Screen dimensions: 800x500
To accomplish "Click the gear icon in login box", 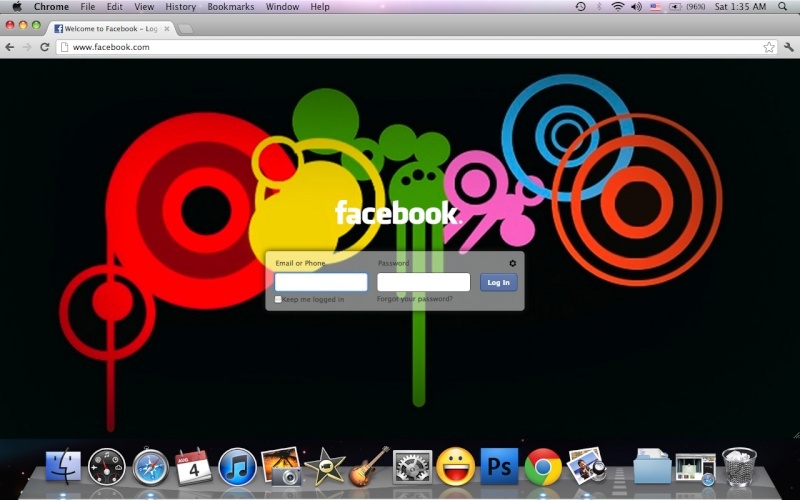I will pyautogui.click(x=512, y=263).
